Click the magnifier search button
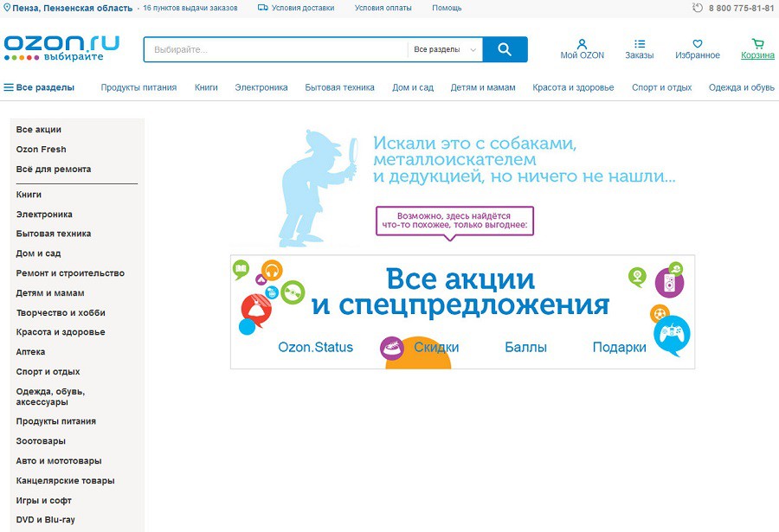 [x=505, y=49]
